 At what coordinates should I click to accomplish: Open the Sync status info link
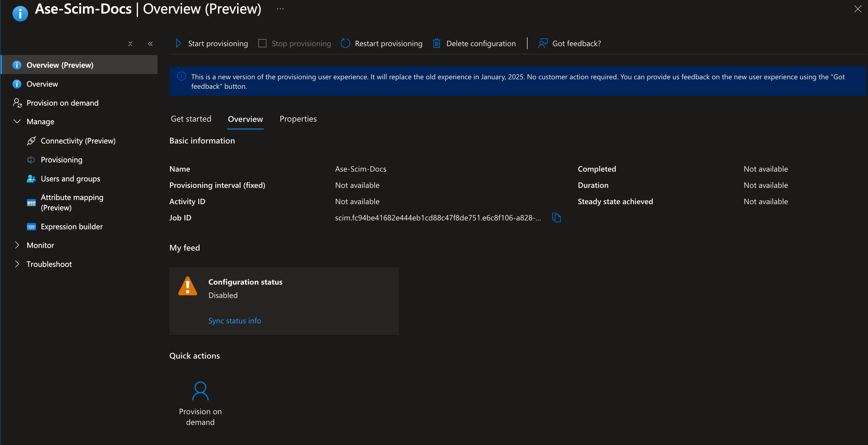tap(234, 321)
